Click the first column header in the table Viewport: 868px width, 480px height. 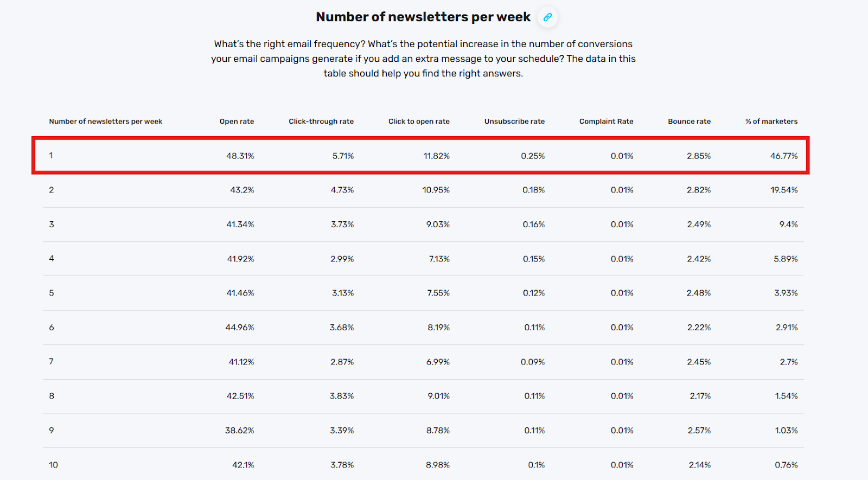(x=106, y=121)
